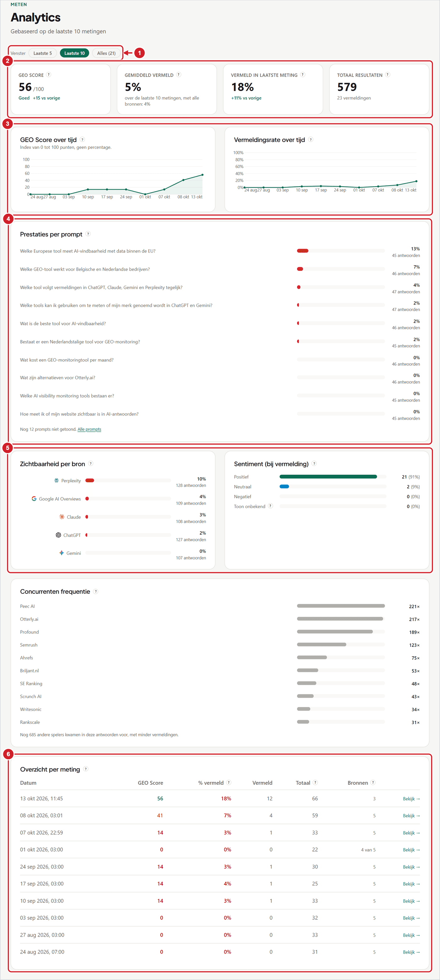Click the blue Neutraal sentiment bar
The width and height of the screenshot is (440, 980).
point(284,486)
